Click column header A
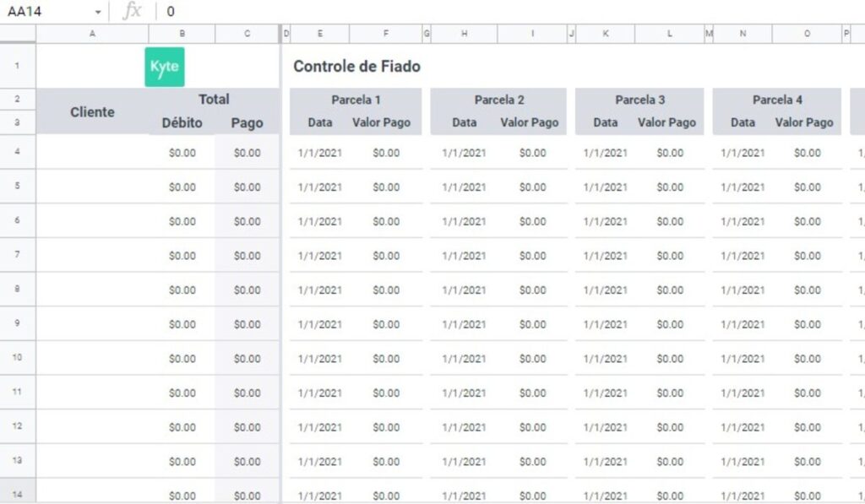Image resolution: width=865 pixels, height=504 pixels. pos(92,34)
